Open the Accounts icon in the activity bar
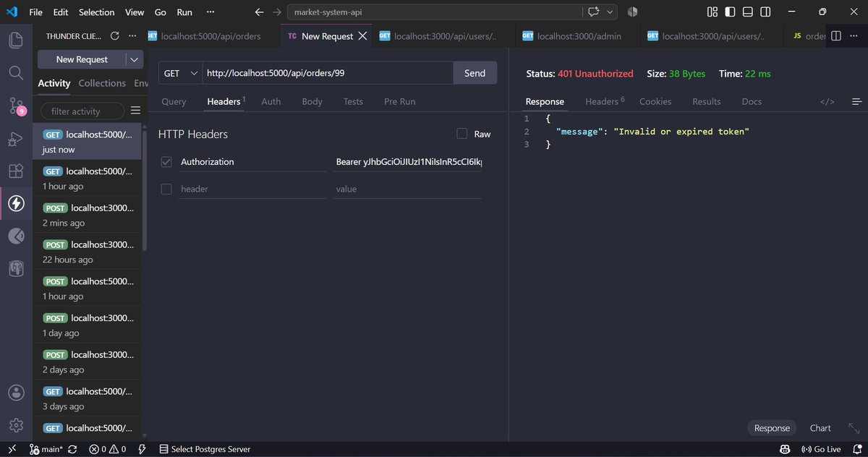This screenshot has width=868, height=457. pos(16,393)
